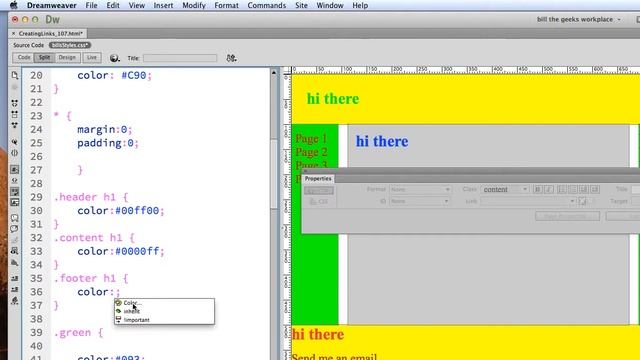Toggle Bold in Properties panel
The image size is (640, 360).
tap(538, 189)
